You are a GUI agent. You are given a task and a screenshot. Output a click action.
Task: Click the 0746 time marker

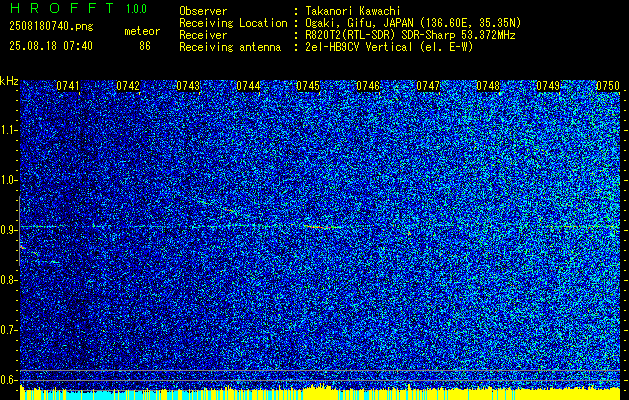pyautogui.click(x=368, y=86)
